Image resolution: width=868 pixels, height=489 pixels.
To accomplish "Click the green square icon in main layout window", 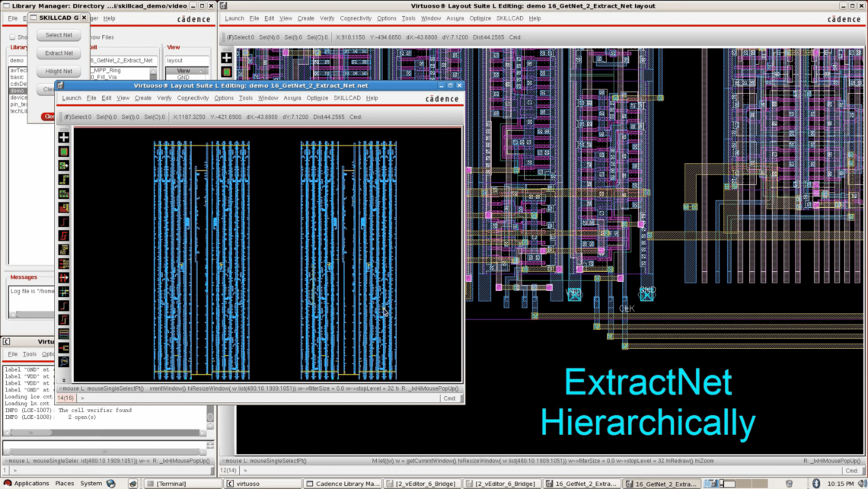I will click(226, 72).
